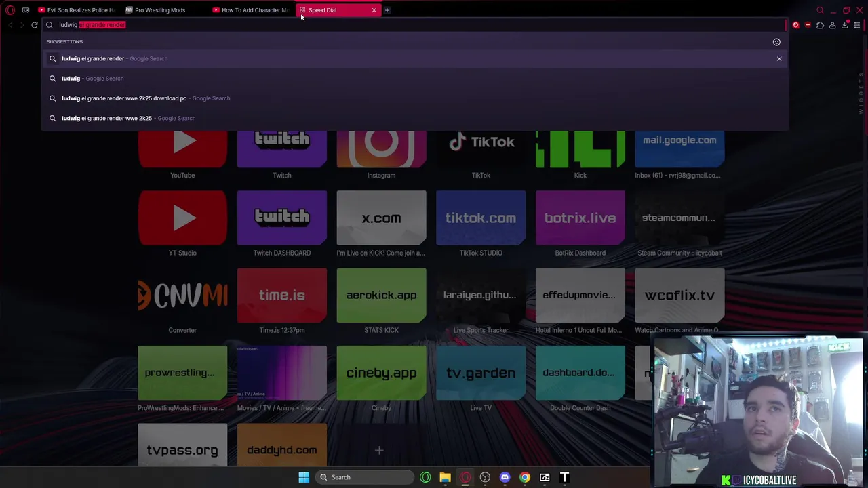Screen dimensions: 868x488
Task: Click into the address bar text field
Action: pyautogui.click(x=414, y=25)
